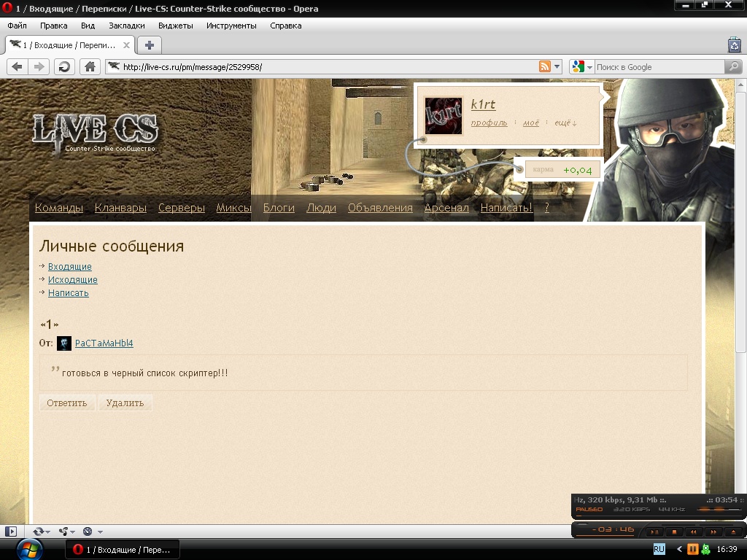Screen dimensions: 747x560
Task: Open the Виджеты menu
Action: (175, 26)
